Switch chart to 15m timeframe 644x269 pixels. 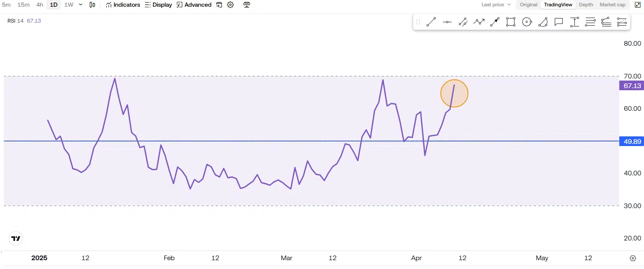tap(23, 5)
